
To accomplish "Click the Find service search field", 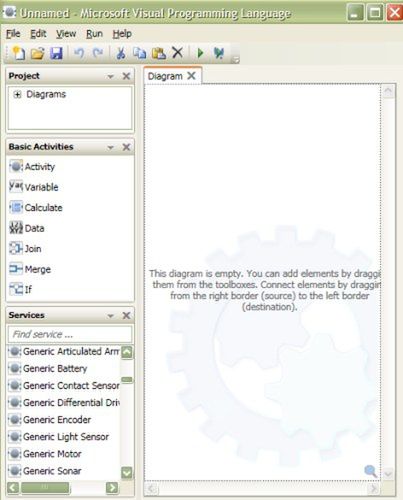I will click(70, 334).
